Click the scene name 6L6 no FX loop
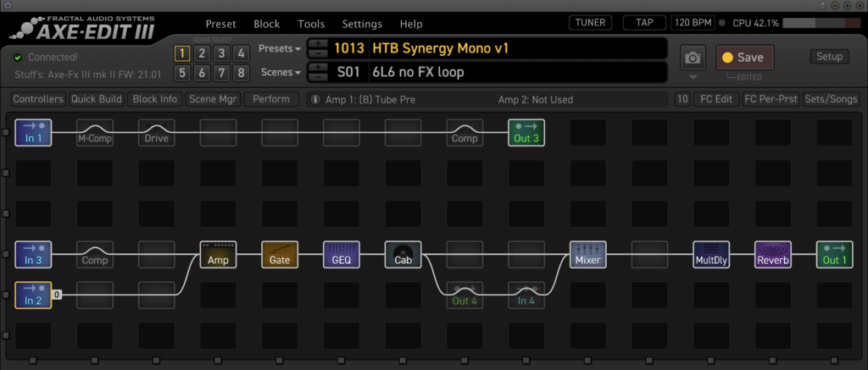 coord(417,73)
